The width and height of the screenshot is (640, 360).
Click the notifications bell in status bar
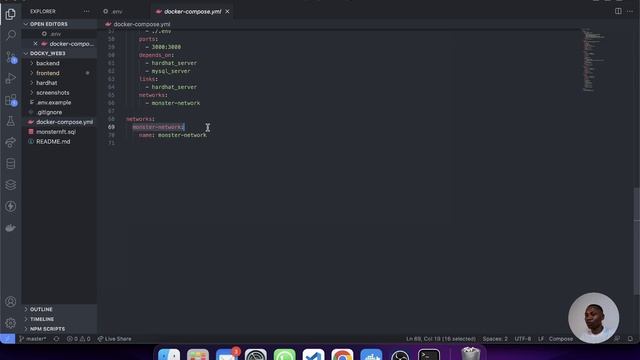pos(630,339)
